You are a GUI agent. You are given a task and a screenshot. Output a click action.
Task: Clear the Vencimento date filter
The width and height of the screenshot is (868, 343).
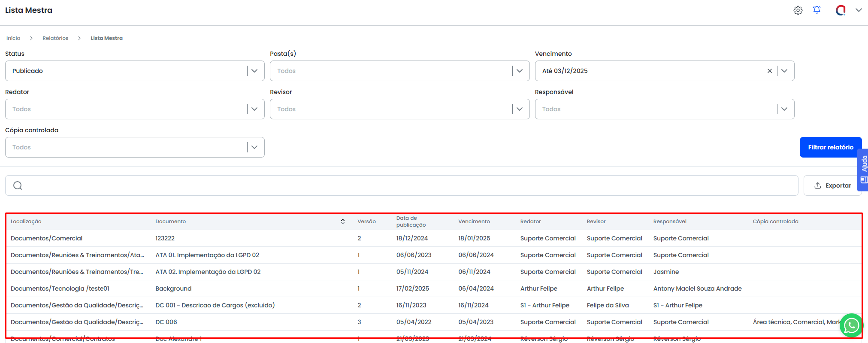point(769,71)
